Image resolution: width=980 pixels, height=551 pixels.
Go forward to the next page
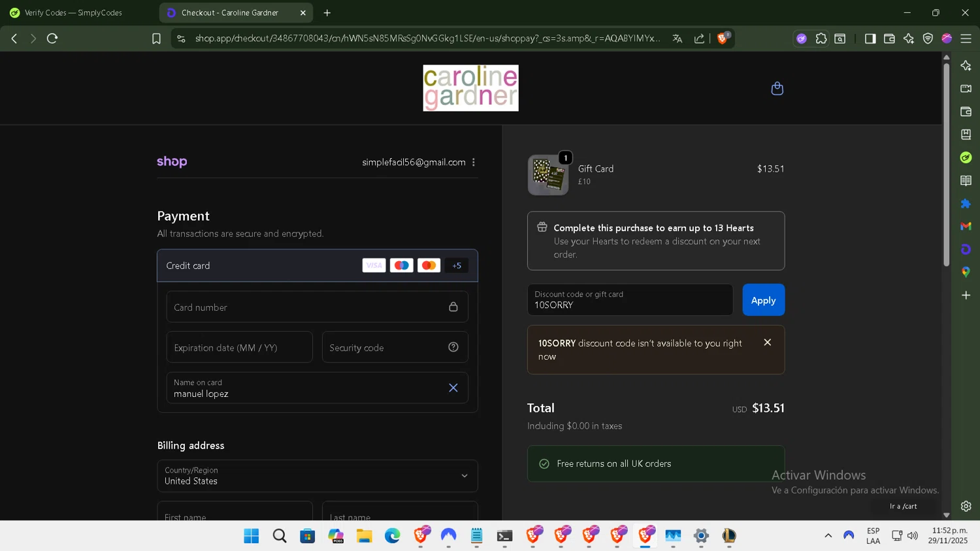click(33, 39)
